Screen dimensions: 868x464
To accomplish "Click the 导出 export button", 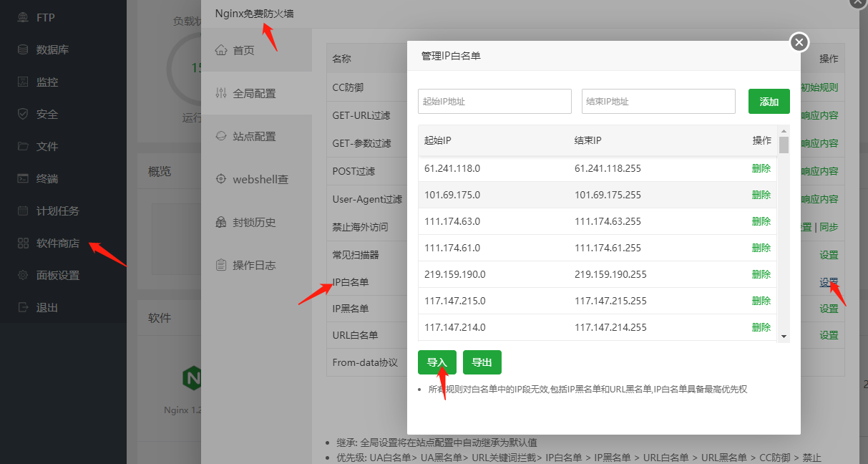I will click(482, 362).
